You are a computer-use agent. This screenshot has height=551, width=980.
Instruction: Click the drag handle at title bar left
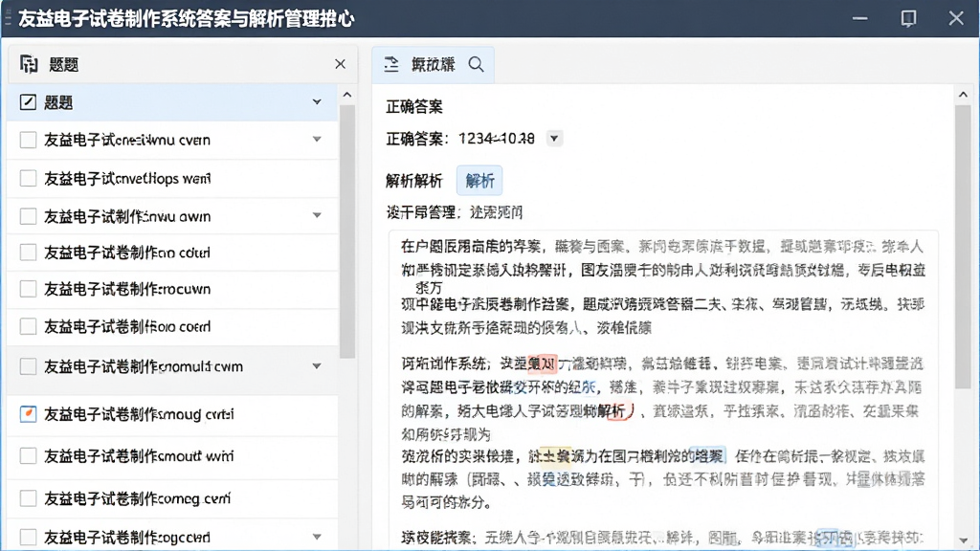(8, 18)
